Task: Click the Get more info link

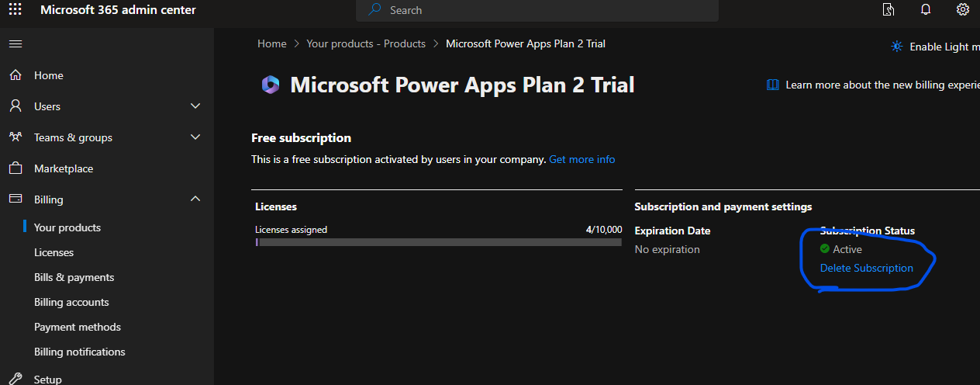Action: (582, 159)
